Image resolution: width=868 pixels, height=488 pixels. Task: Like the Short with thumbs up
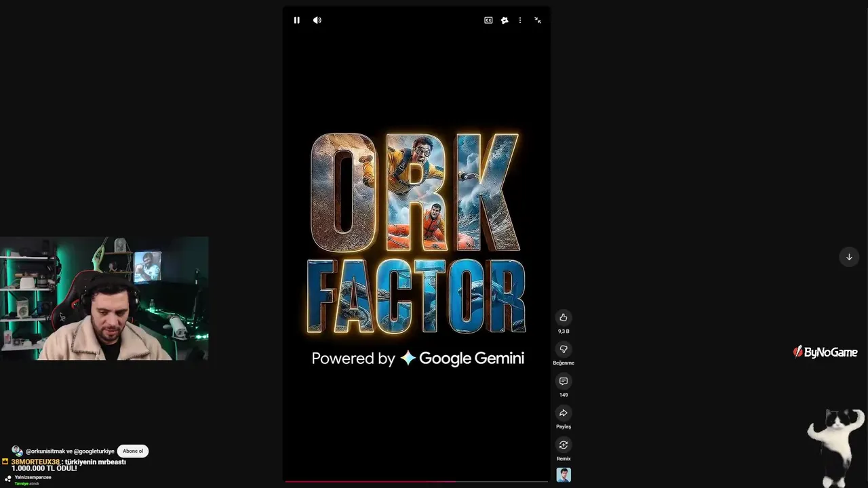coord(564,317)
